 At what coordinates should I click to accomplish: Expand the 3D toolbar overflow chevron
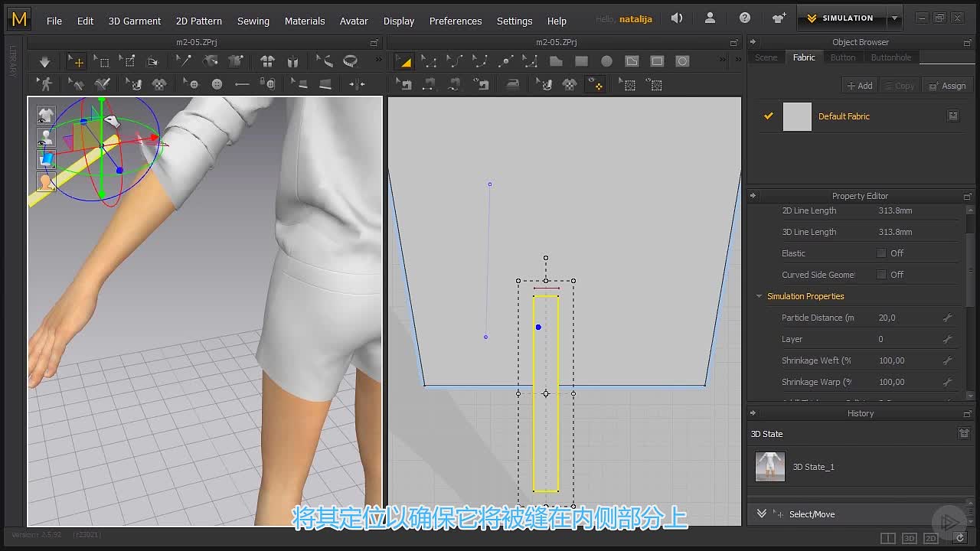click(x=377, y=60)
